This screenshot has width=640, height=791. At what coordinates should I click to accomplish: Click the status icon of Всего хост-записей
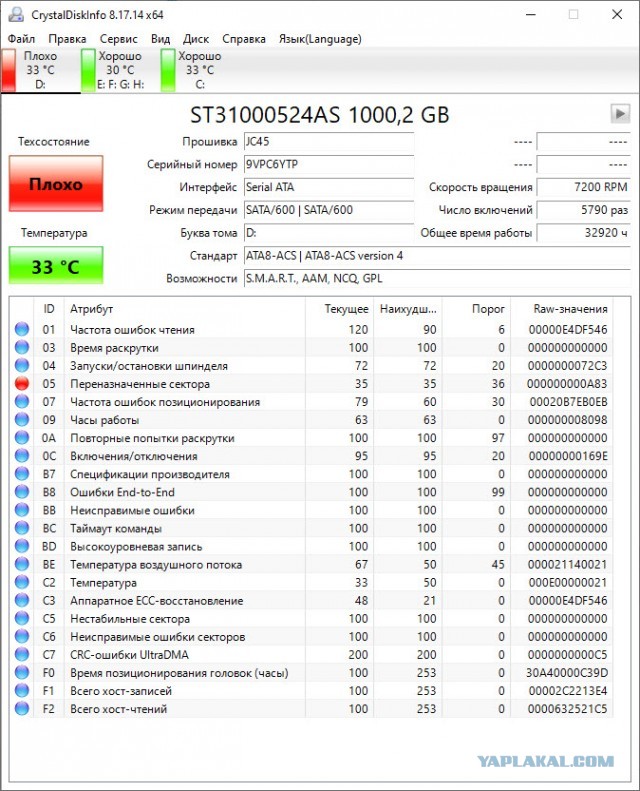pyautogui.click(x=22, y=691)
